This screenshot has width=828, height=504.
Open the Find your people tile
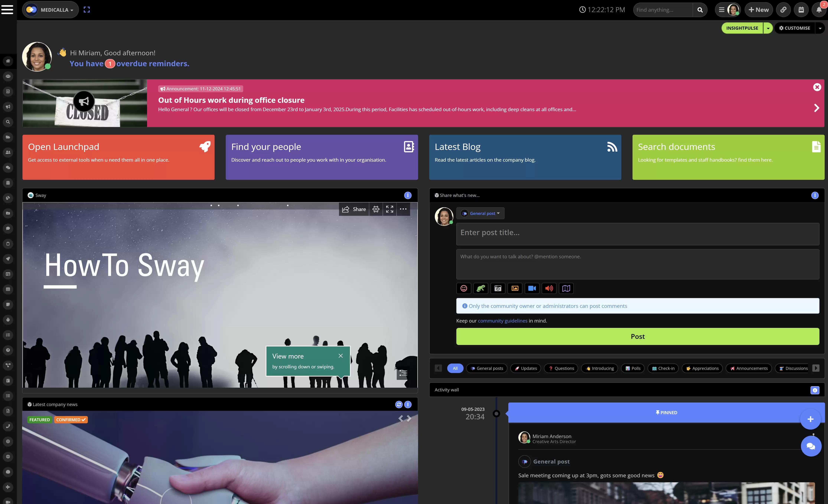[322, 157]
